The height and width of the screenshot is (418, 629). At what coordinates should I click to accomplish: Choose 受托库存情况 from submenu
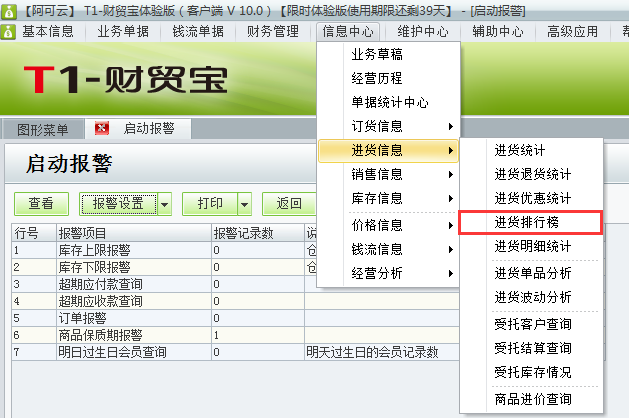531,372
